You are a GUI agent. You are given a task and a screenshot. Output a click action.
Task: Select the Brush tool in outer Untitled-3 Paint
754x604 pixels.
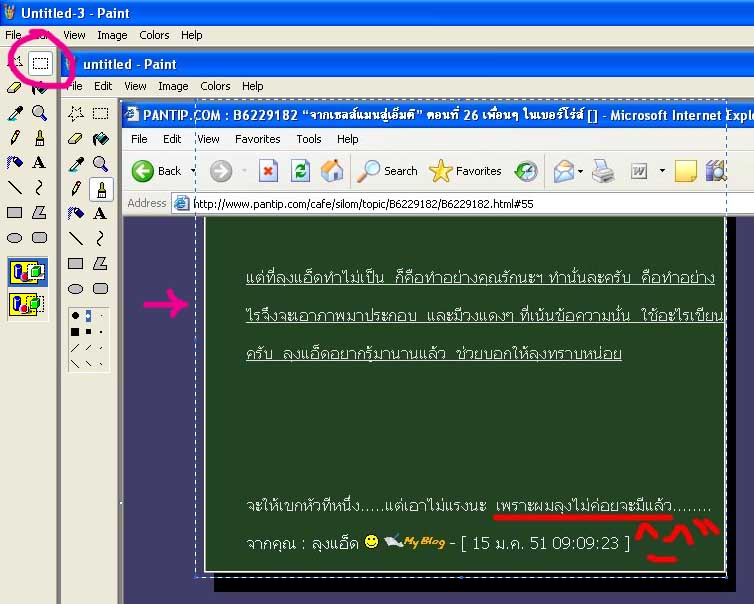[39, 138]
